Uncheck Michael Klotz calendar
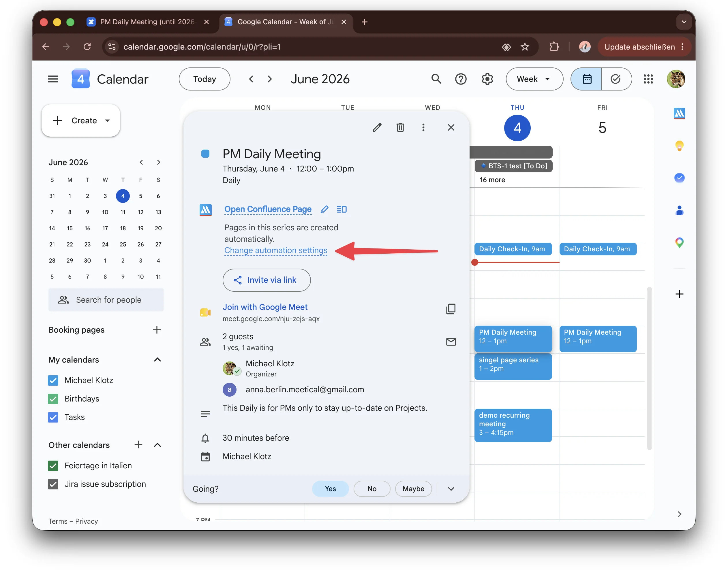This screenshot has width=728, height=573. point(53,380)
